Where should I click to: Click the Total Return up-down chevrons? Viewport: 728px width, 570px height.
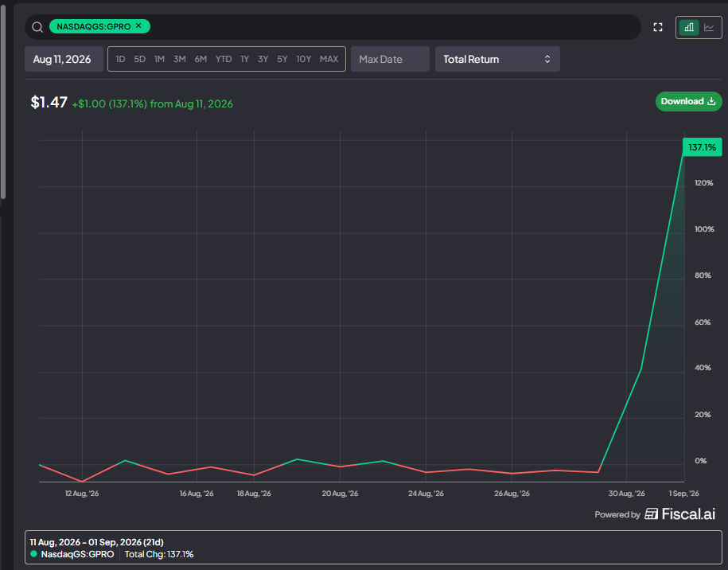pyautogui.click(x=547, y=59)
